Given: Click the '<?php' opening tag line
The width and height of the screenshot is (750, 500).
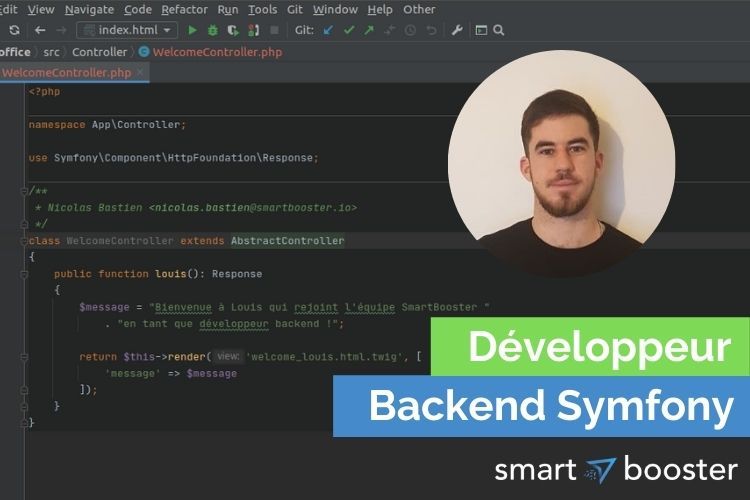Looking at the screenshot, I should [44, 91].
